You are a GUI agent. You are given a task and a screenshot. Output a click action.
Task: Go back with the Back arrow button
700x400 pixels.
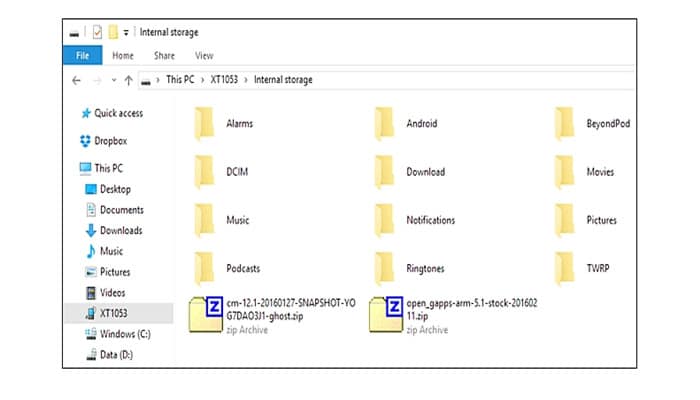[x=76, y=80]
